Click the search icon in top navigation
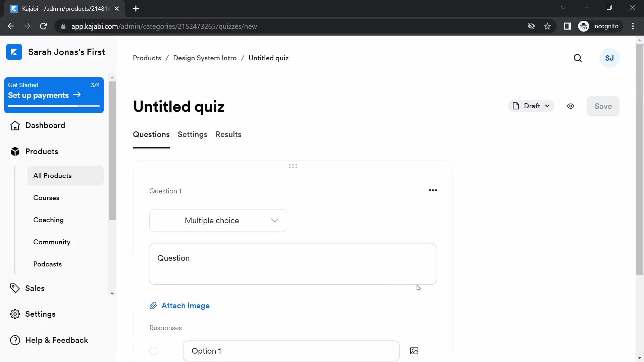644x362 pixels. pyautogui.click(x=578, y=58)
